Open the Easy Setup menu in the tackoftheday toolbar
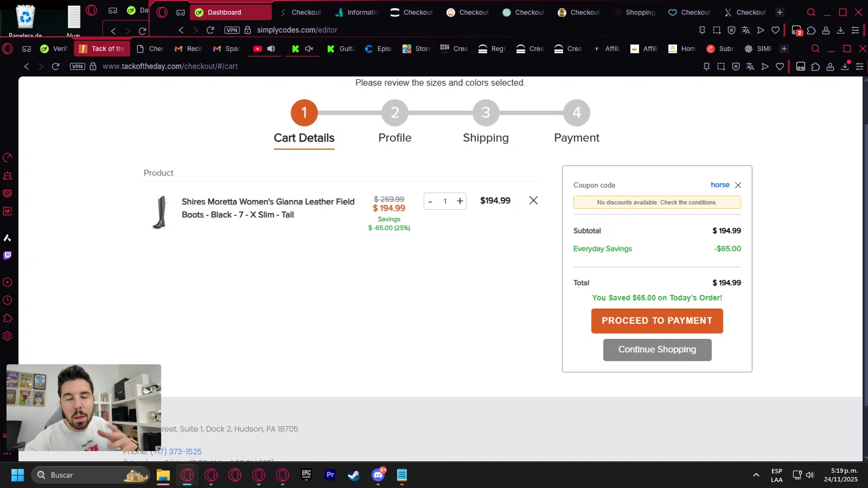This screenshot has width=868, height=488. coord(859,66)
